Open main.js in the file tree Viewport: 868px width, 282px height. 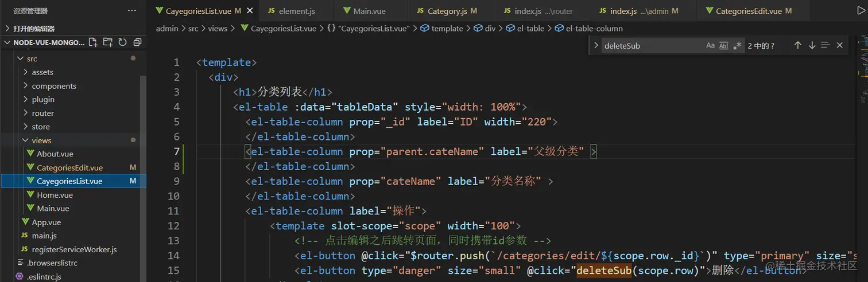[x=73, y=236]
